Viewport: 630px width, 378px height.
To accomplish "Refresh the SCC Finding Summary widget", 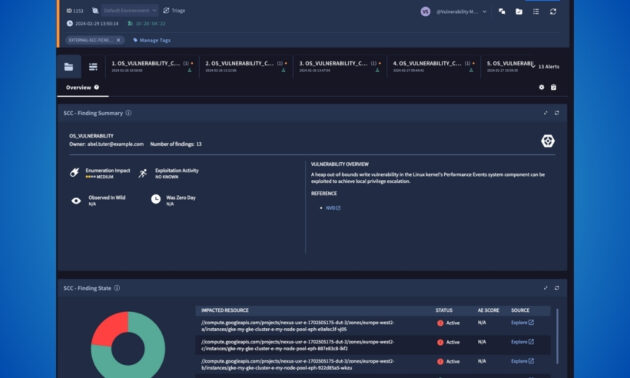I will coord(557,113).
